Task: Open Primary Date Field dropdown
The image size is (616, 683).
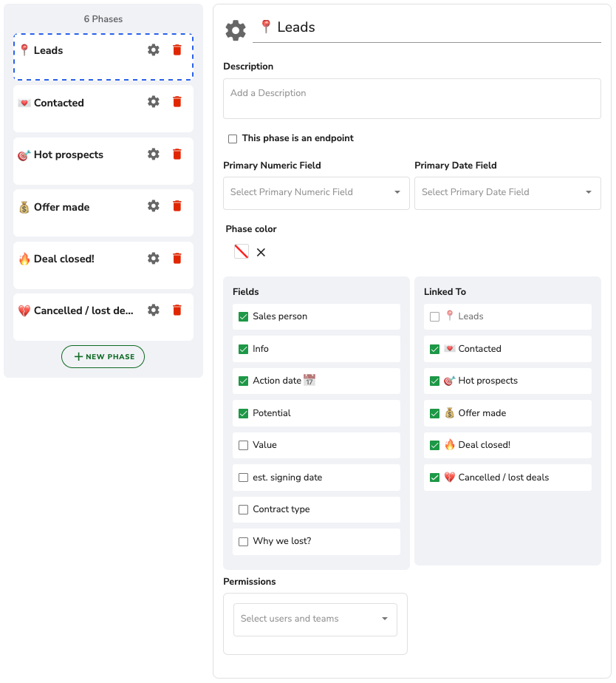Action: 507,193
